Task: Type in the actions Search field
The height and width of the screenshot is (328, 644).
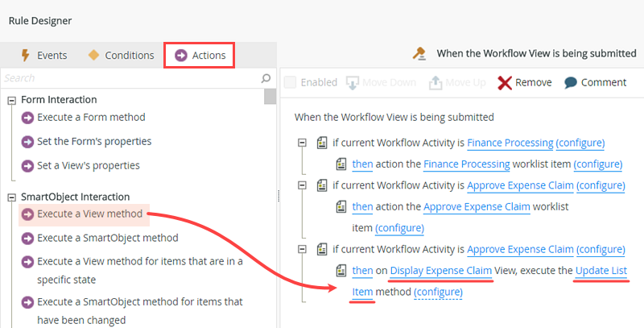Action: tap(129, 78)
